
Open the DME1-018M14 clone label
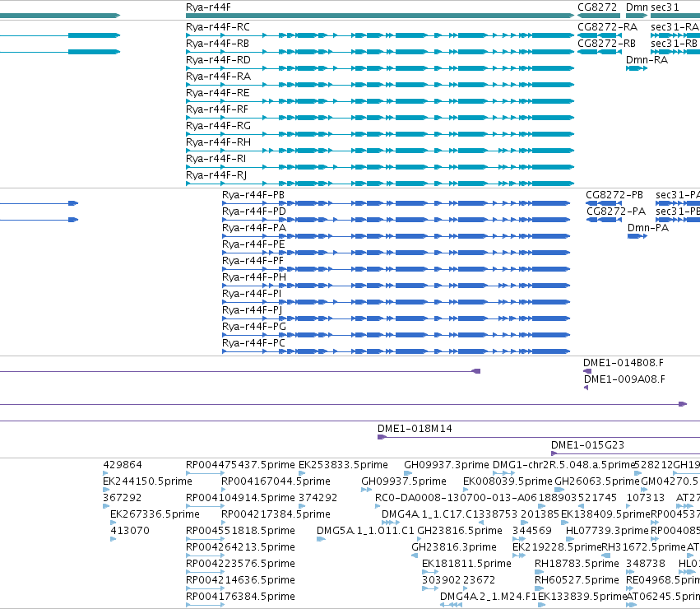click(415, 429)
